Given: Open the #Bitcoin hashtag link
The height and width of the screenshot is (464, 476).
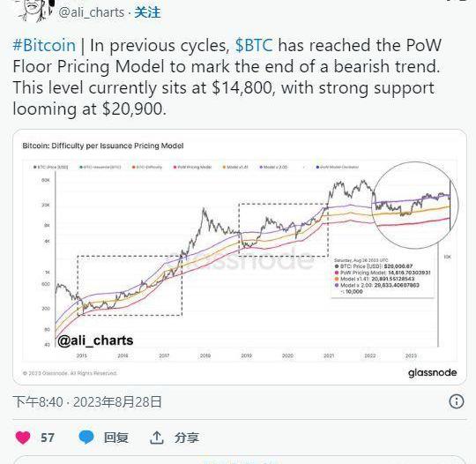Looking at the screenshot, I should pyautogui.click(x=44, y=46).
